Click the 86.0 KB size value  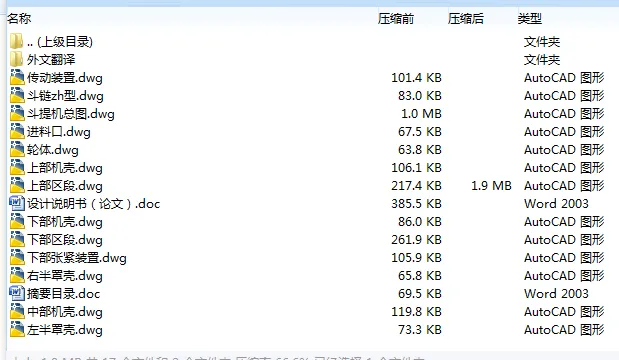pyautogui.click(x=420, y=222)
